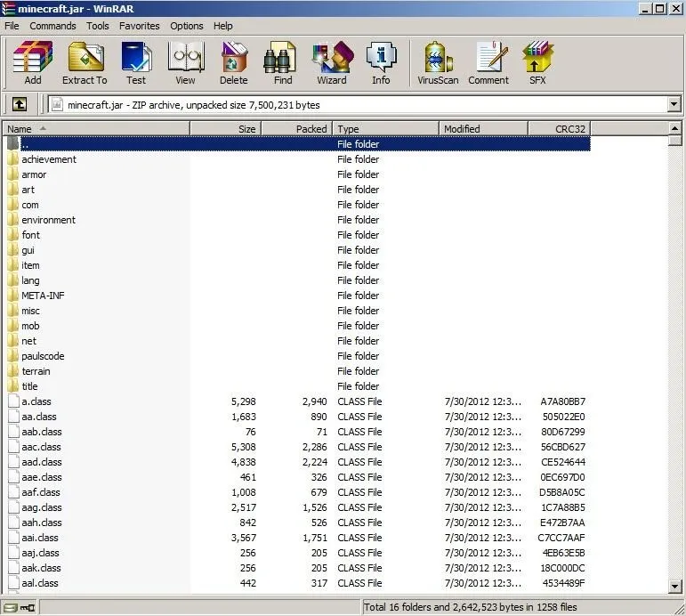Open the File menu
This screenshot has height=616, width=686.
pyautogui.click(x=12, y=26)
